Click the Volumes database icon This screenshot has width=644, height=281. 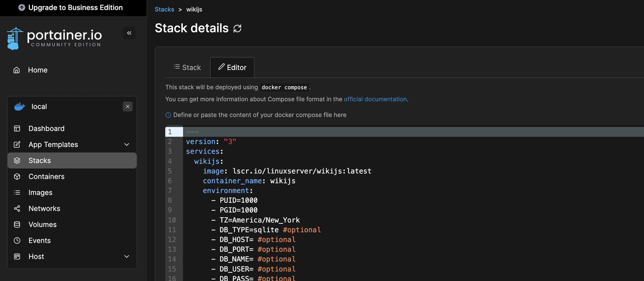point(17,224)
